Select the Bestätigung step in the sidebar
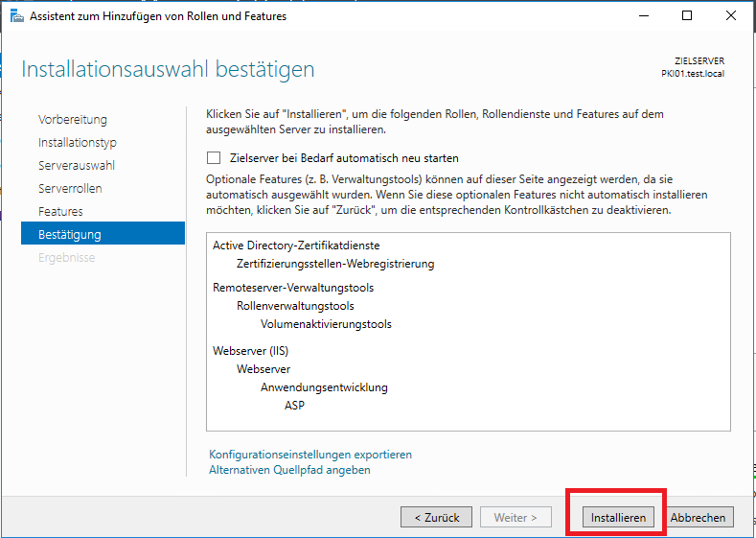Viewport: 756px width, 538px height. point(70,235)
